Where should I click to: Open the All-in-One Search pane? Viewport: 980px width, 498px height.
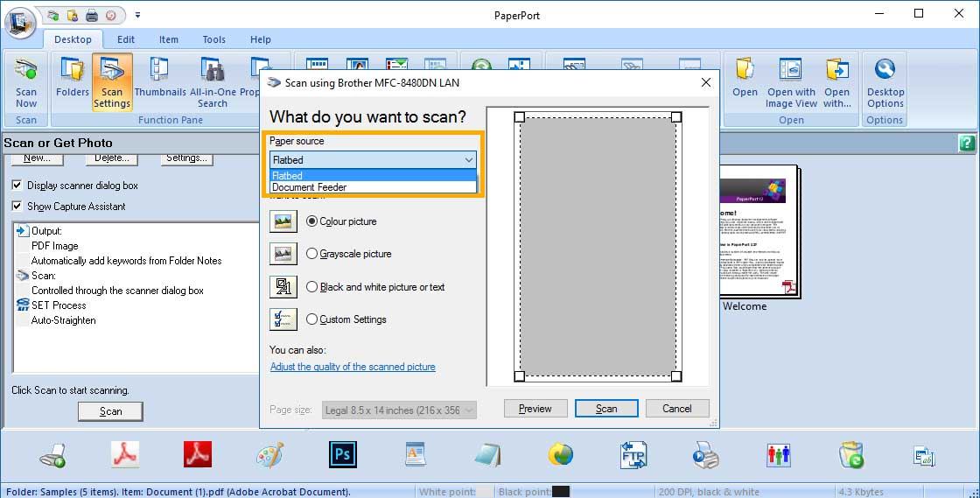pos(213,83)
